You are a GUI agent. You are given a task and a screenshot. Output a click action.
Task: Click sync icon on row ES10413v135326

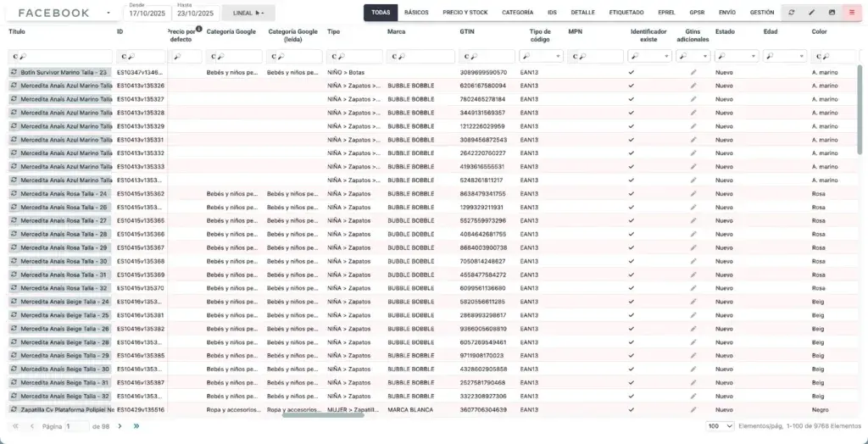(14, 86)
